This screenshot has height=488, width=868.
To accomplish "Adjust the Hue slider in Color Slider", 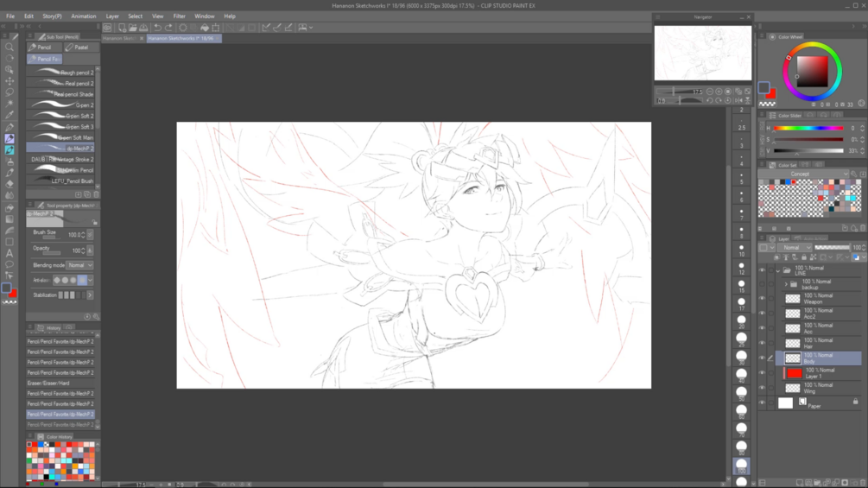I will click(x=808, y=129).
